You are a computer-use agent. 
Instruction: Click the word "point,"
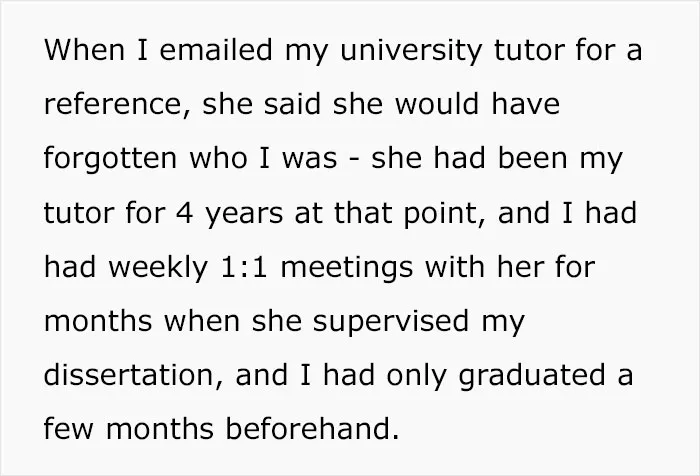(444, 215)
